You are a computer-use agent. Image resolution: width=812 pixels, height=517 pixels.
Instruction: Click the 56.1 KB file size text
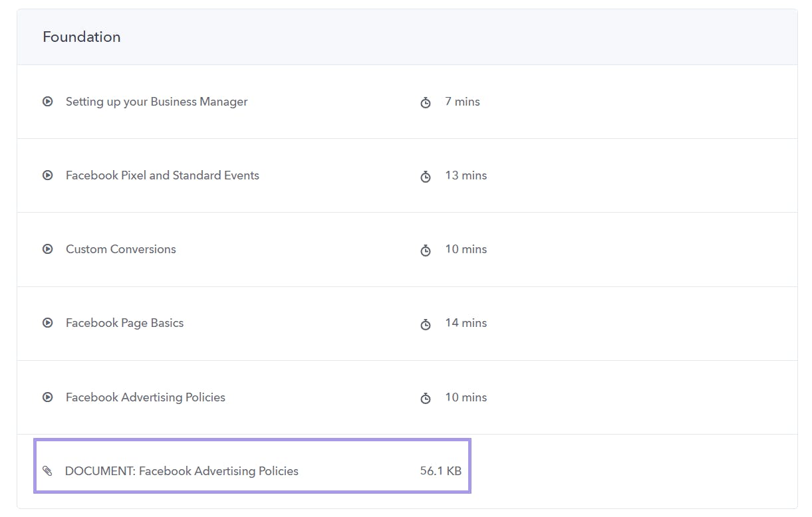[441, 471]
